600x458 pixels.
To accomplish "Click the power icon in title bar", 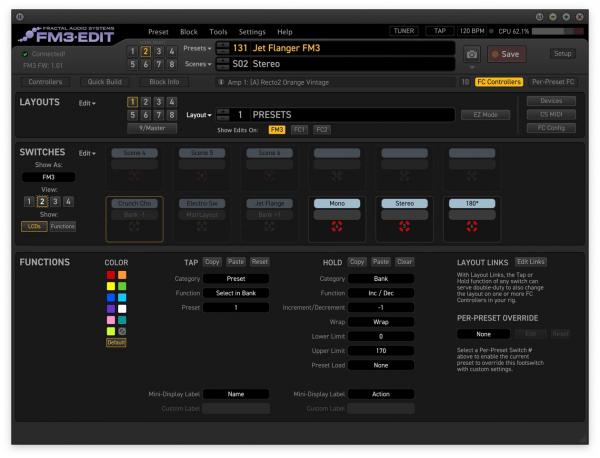I will pyautogui.click(x=20, y=17).
